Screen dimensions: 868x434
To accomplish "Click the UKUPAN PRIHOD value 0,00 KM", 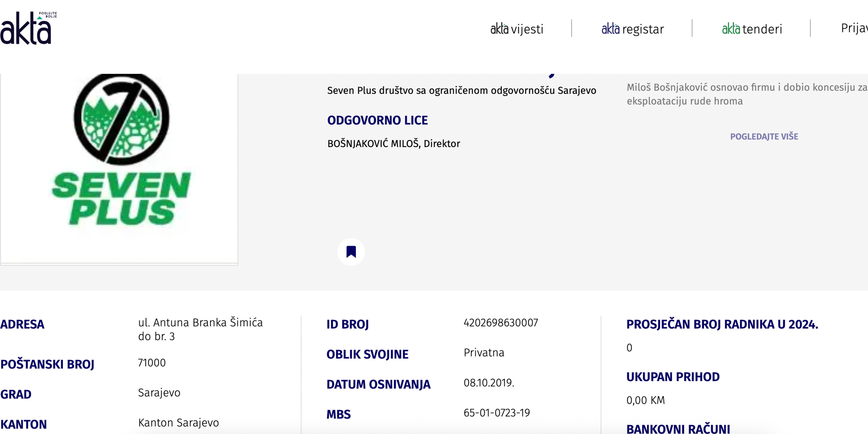I will click(645, 400).
